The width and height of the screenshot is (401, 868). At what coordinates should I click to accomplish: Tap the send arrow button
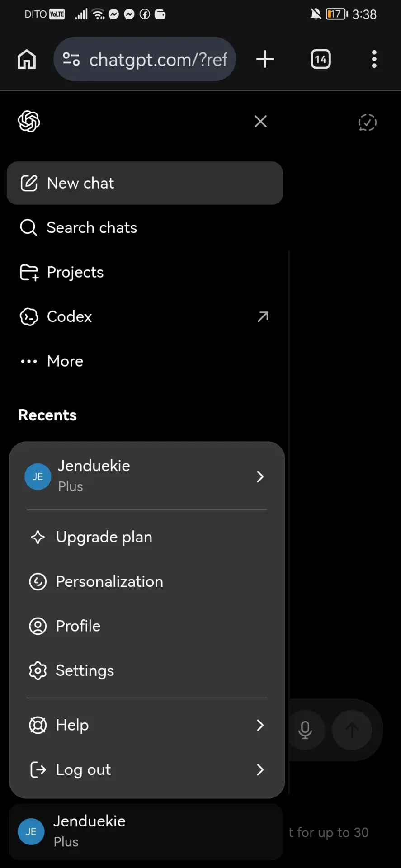click(352, 730)
